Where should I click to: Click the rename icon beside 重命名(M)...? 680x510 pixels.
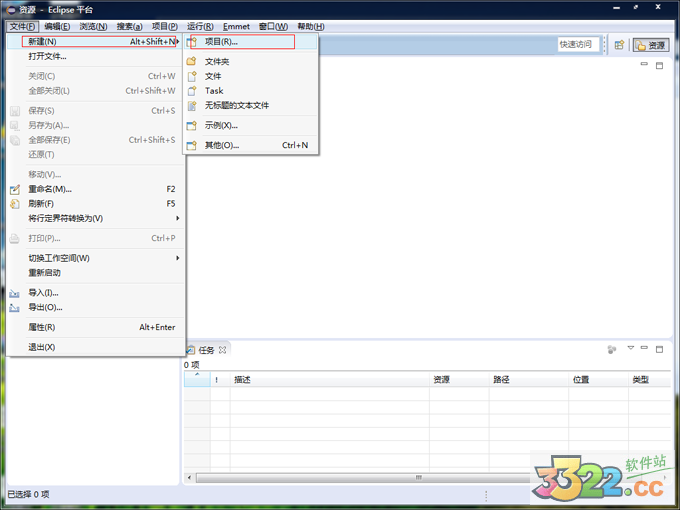click(x=15, y=190)
